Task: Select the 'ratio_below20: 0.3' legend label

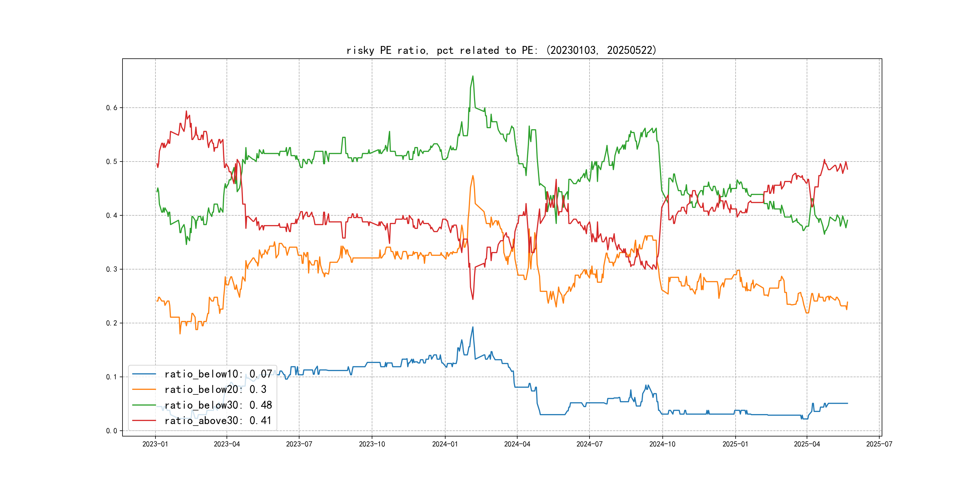Action: pos(215,390)
